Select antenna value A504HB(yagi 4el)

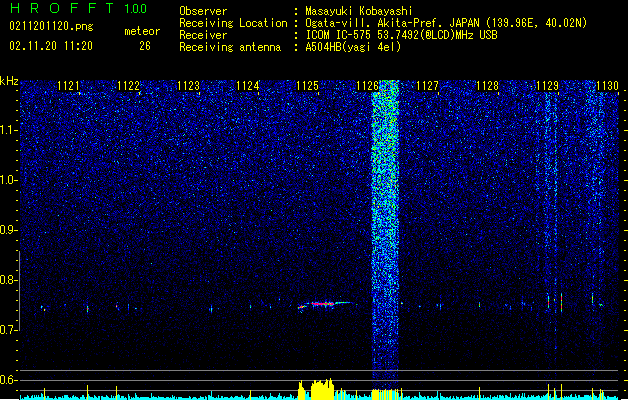tap(353, 47)
